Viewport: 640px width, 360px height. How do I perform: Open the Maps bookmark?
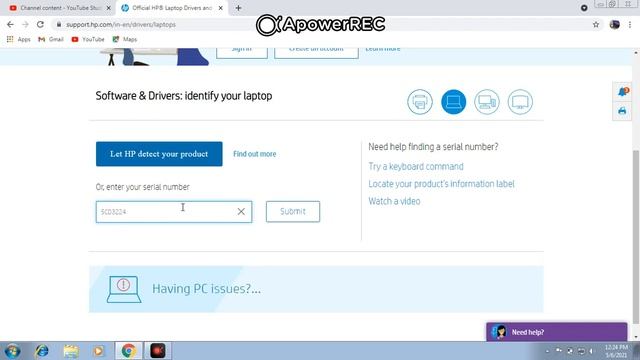tap(124, 39)
